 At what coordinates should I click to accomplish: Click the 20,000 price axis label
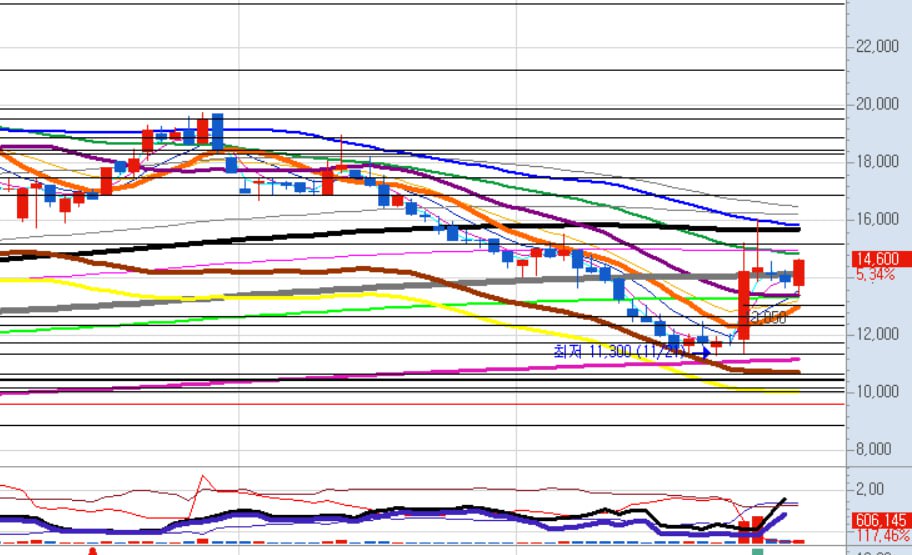(877, 104)
